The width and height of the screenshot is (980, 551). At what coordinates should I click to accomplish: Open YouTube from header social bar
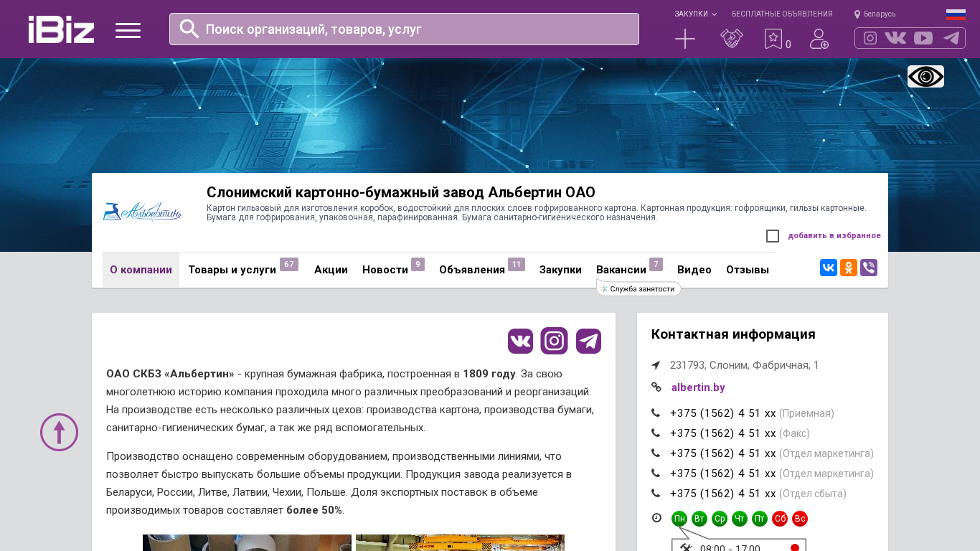[x=923, y=38]
